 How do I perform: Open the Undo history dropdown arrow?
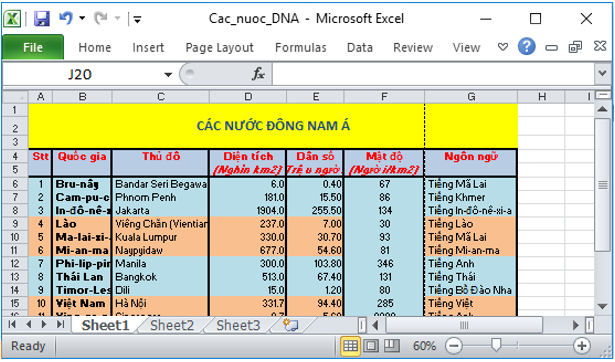coord(82,18)
